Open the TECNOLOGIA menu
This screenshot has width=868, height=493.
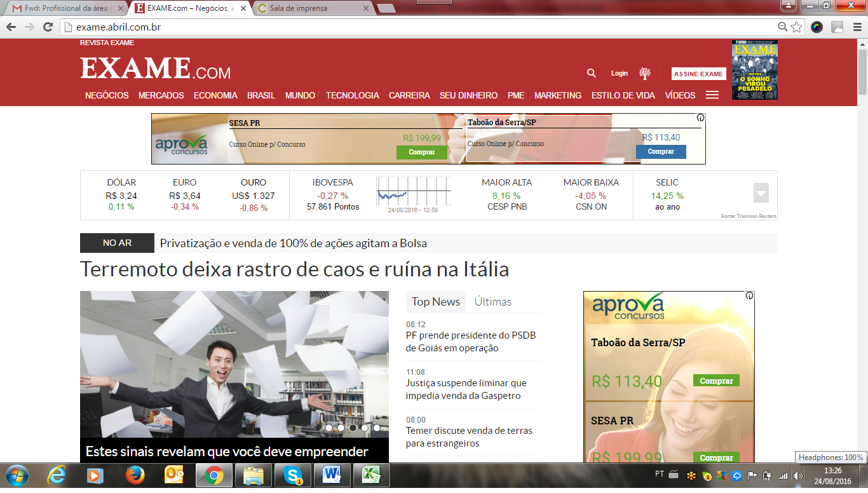point(353,95)
